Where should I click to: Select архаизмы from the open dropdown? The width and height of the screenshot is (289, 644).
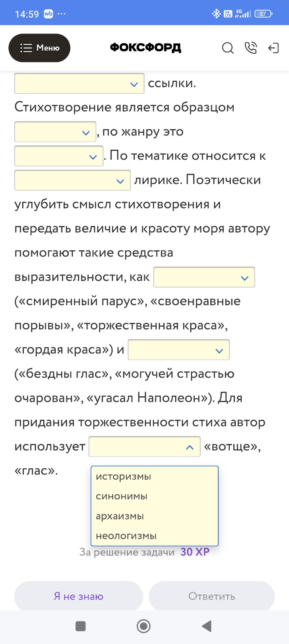[120, 516]
